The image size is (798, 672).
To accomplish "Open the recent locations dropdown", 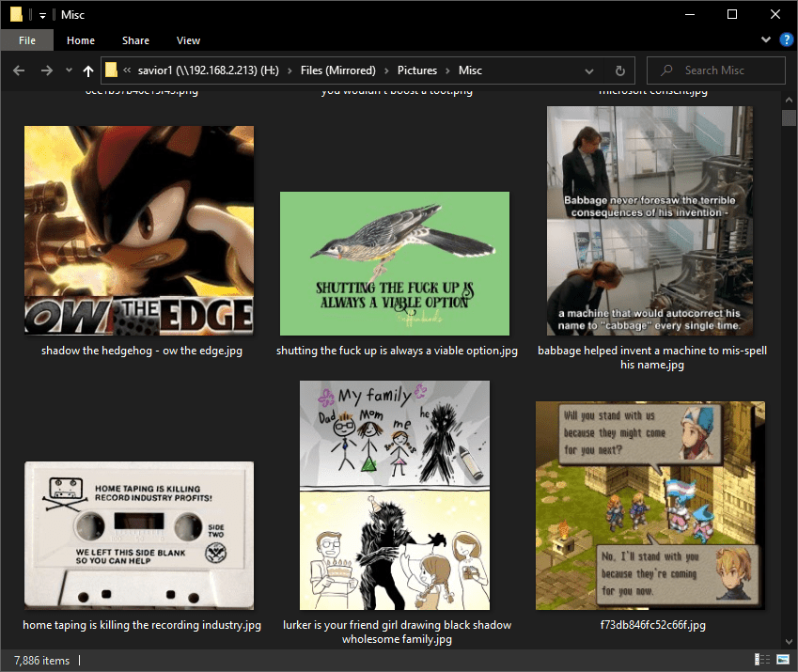I will click(x=69, y=70).
